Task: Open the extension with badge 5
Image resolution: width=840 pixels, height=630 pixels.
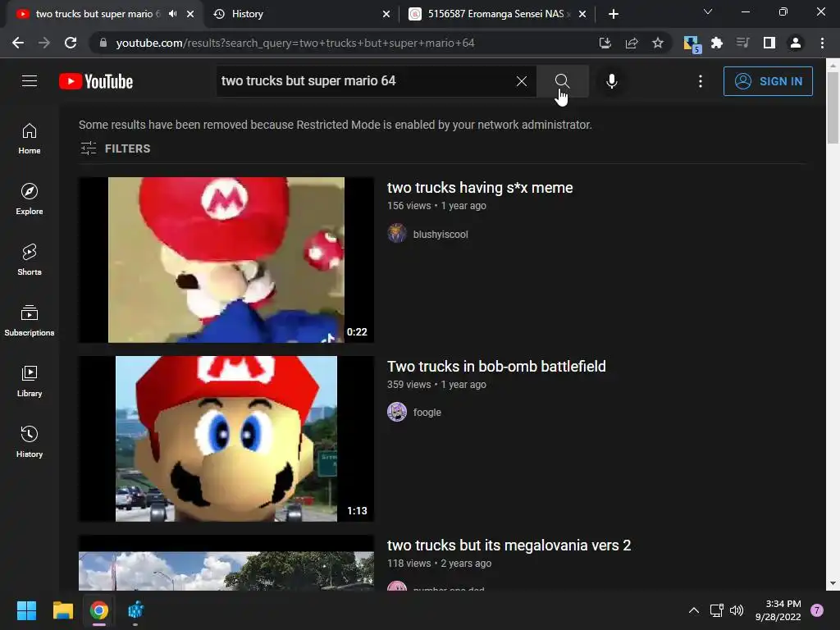Action: click(x=692, y=44)
